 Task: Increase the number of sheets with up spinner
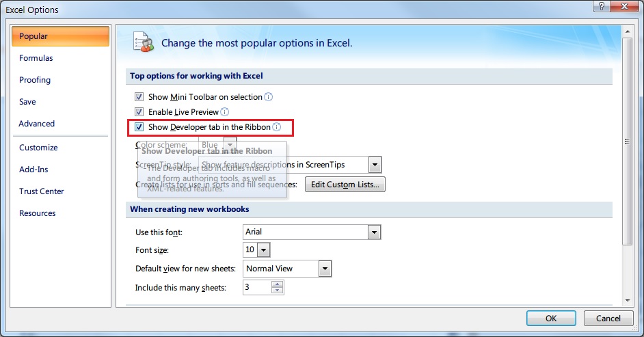pos(278,284)
